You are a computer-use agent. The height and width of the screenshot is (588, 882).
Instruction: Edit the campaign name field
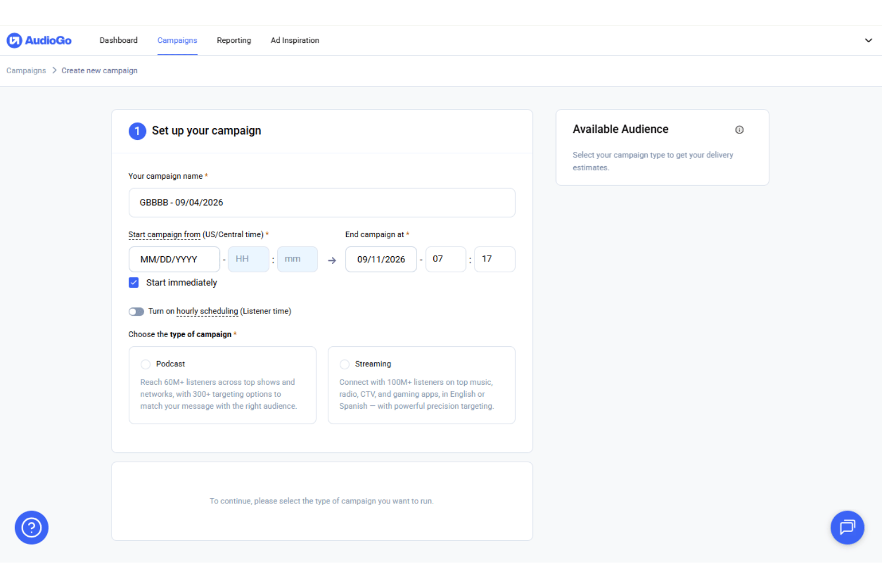[322, 203]
